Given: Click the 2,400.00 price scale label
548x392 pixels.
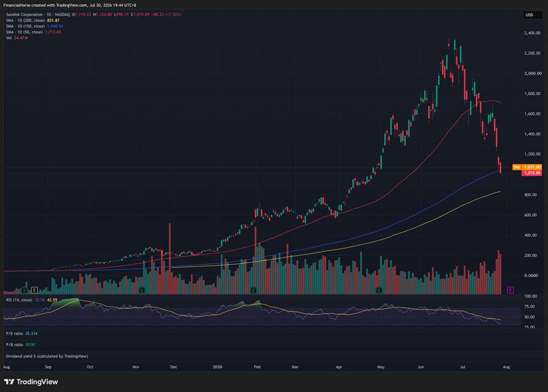Looking at the screenshot, I should pos(532,33).
